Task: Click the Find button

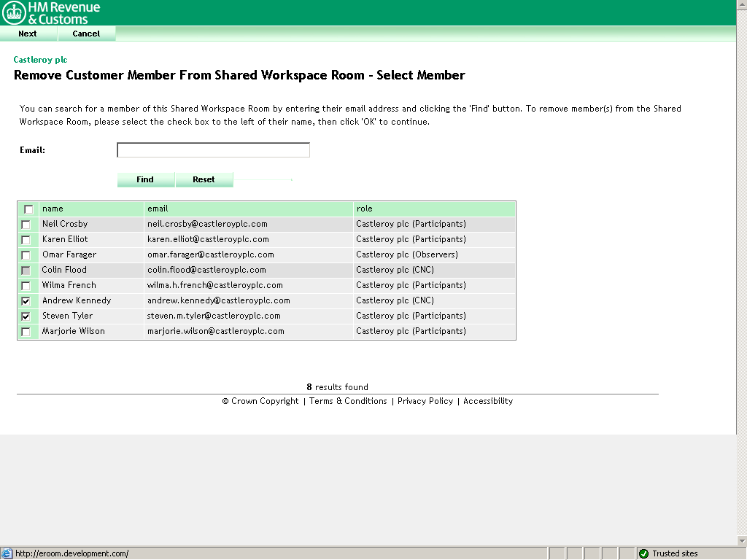Action: 145,179
